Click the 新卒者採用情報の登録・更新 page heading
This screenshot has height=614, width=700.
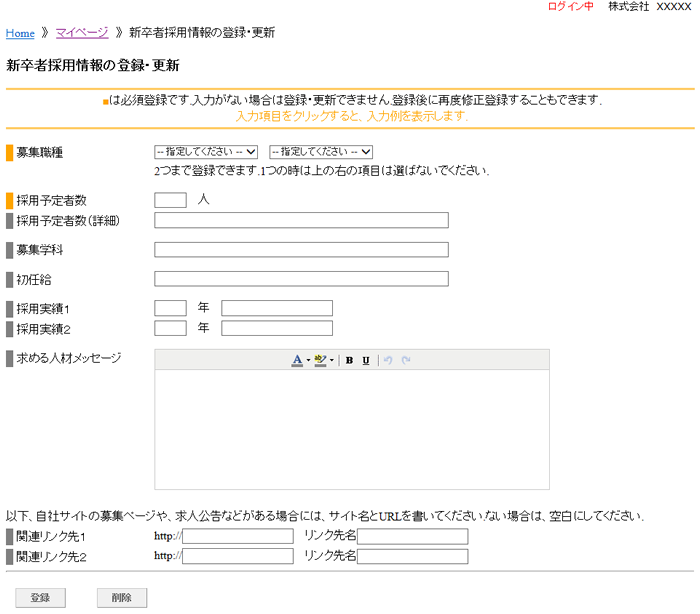[x=92, y=66]
